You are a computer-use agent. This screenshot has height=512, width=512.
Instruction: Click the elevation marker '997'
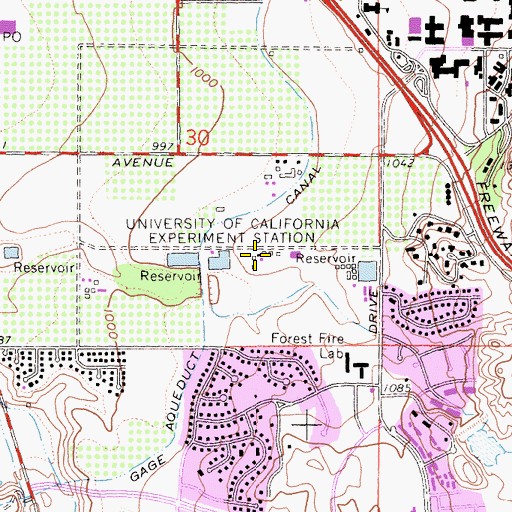[163, 146]
